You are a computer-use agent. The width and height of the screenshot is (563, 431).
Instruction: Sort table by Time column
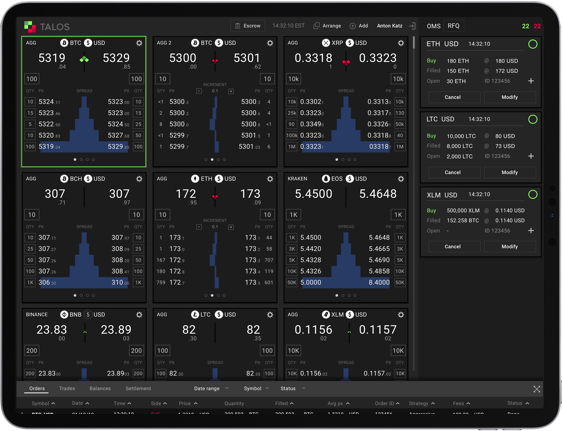click(122, 403)
